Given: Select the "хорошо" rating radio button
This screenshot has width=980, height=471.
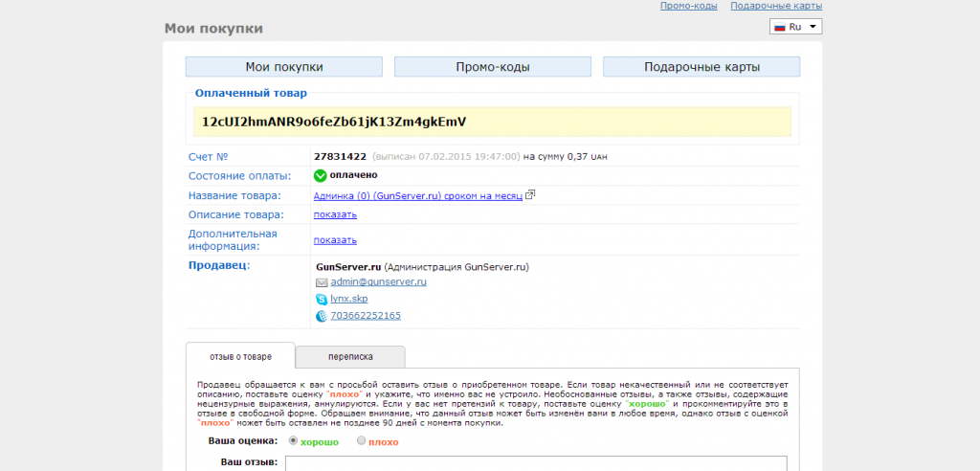Looking at the screenshot, I should click(x=293, y=441).
